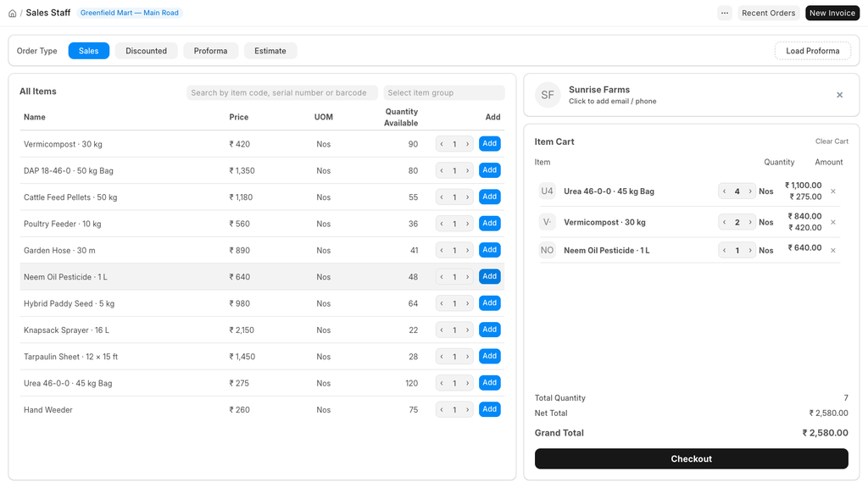Decrease quantity for Tarpaulin Sheet row
Viewport: 868px width, 488px height.
tap(442, 357)
